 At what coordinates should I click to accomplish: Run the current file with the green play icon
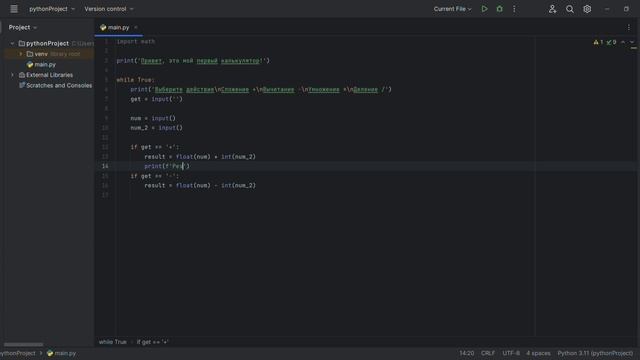click(x=484, y=9)
